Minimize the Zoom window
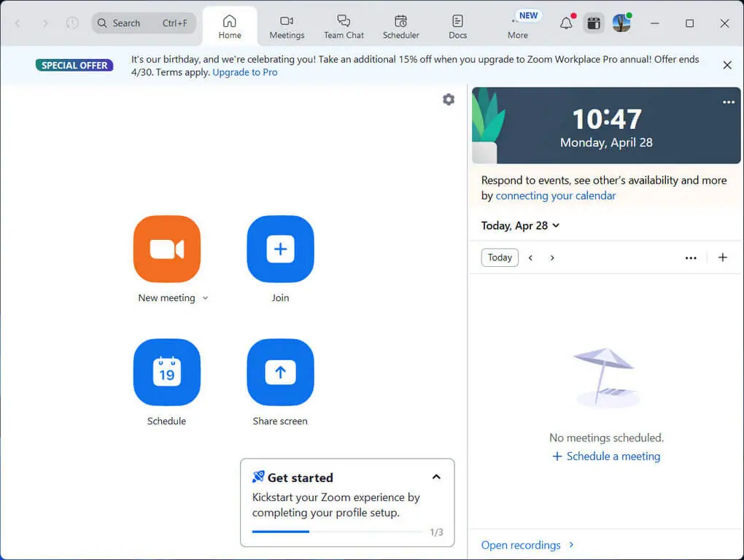The image size is (744, 560). [655, 23]
